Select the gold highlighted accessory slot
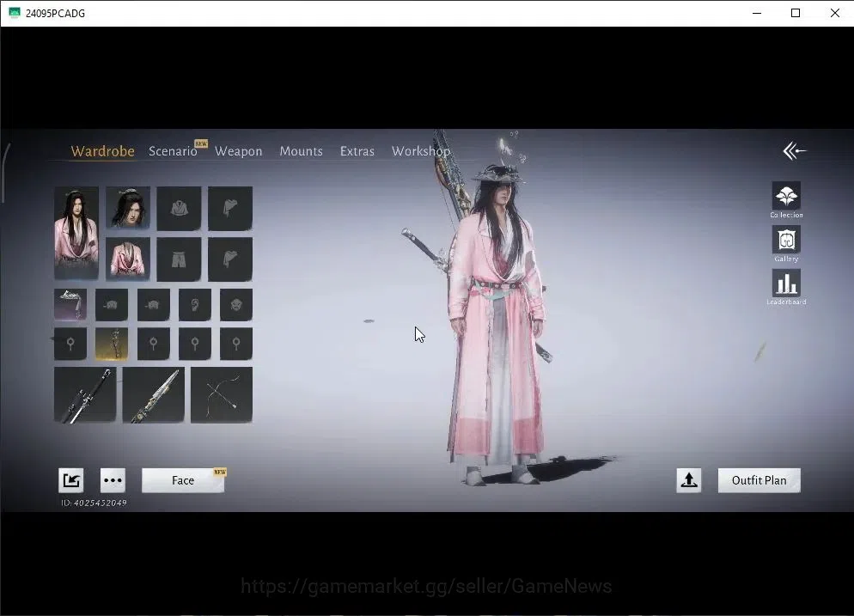The image size is (854, 616). [x=112, y=344]
